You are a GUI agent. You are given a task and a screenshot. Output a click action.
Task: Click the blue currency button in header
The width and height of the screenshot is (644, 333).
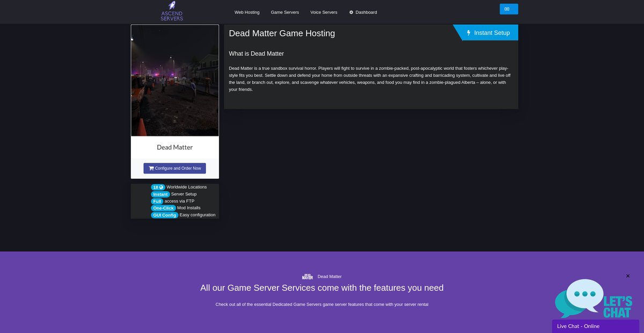pos(509,9)
